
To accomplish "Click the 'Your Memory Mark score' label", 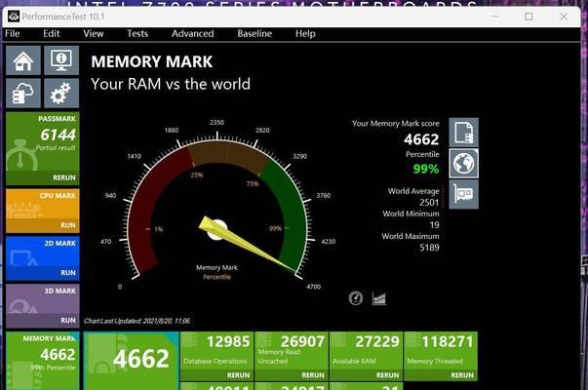I will point(395,124).
